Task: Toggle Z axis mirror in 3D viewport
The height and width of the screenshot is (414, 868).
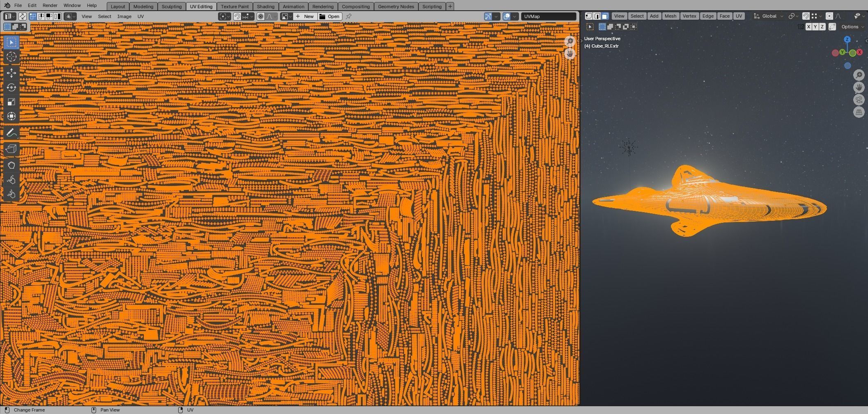Action: [x=822, y=27]
